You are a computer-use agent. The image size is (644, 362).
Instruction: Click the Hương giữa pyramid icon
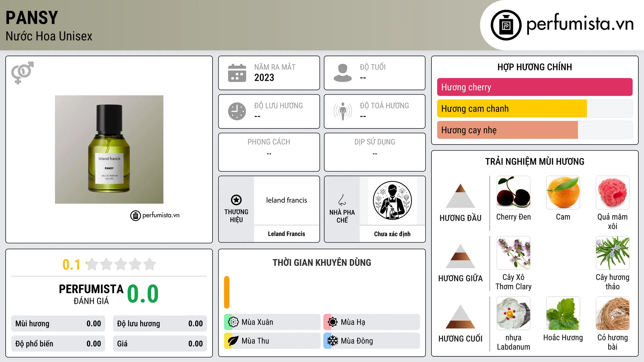(460, 256)
